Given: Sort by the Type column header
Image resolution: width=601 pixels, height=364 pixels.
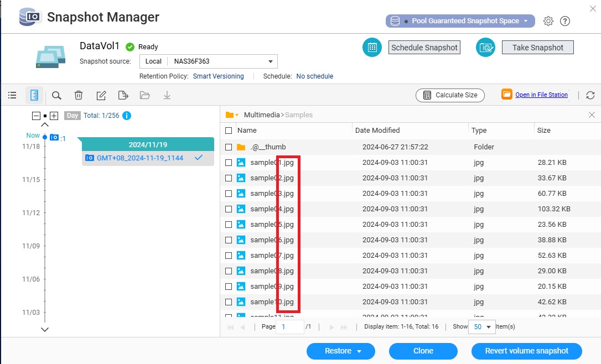Looking at the screenshot, I should 479,130.
